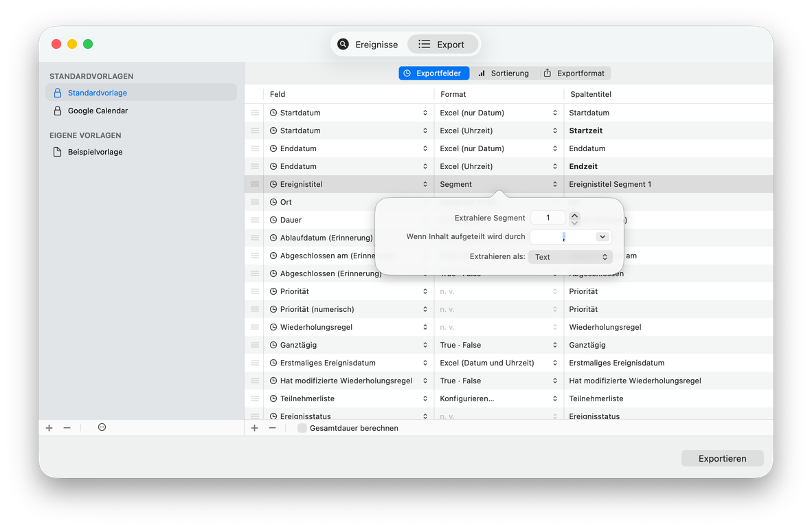Open field dropdown for Ereignistitel row
This screenshot has height=529, width=812.
tap(425, 184)
